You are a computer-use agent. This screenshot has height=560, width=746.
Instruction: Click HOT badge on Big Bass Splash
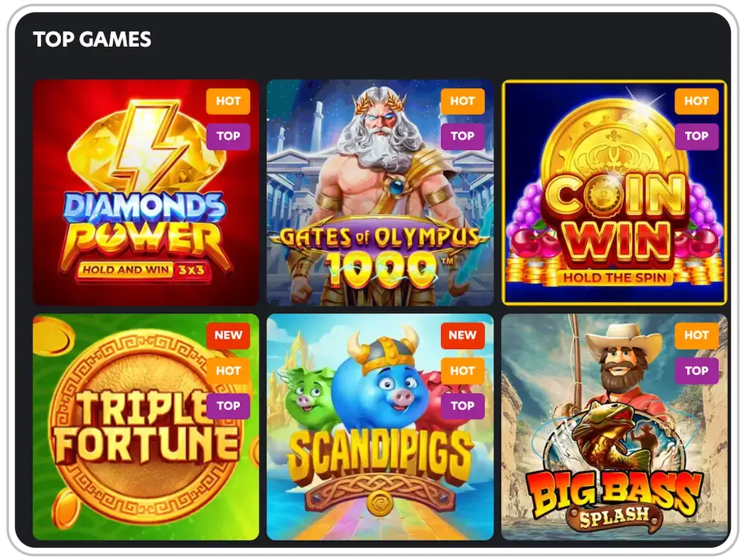pyautogui.click(x=696, y=335)
